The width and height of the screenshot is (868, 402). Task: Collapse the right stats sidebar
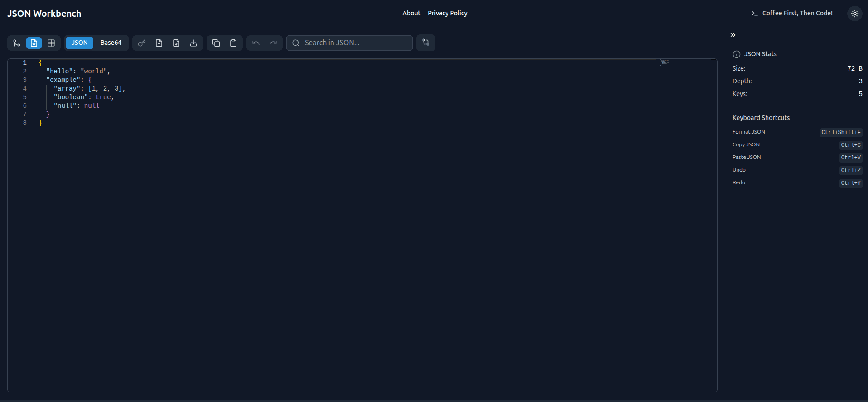pos(733,35)
